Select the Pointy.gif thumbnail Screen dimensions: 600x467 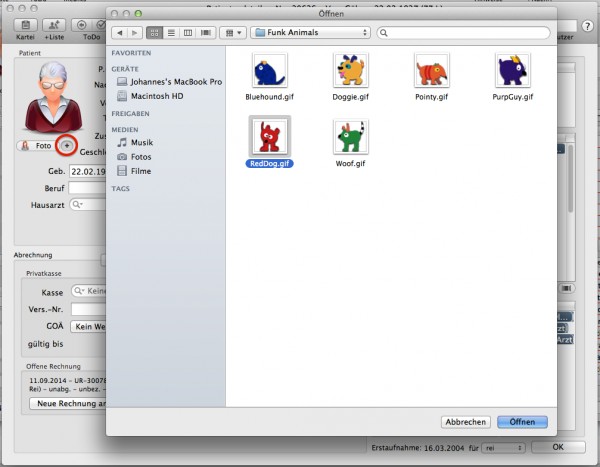[x=432, y=70]
